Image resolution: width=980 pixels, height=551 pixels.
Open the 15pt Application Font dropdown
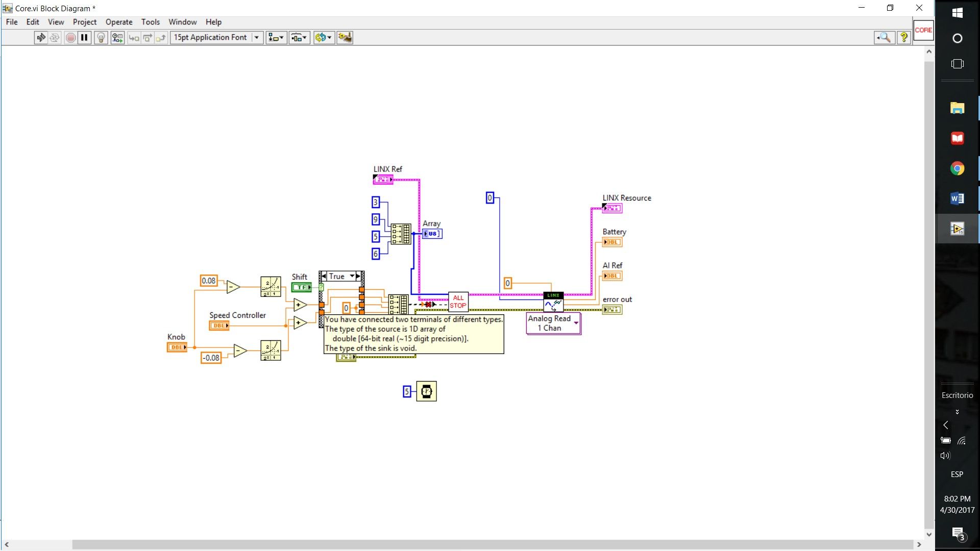pos(257,37)
